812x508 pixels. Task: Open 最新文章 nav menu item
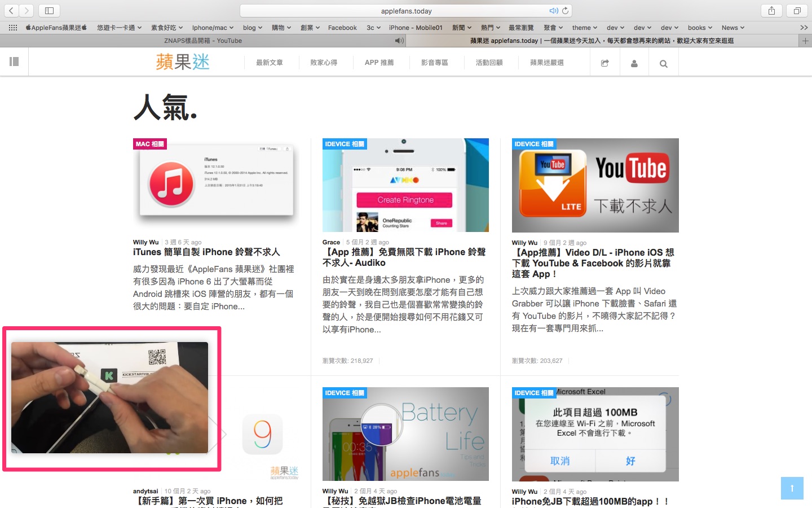270,63
